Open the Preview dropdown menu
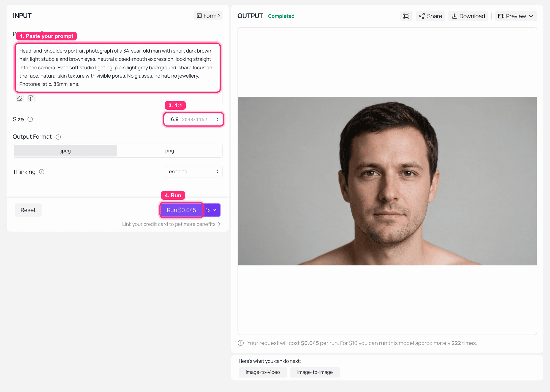 coord(516,16)
